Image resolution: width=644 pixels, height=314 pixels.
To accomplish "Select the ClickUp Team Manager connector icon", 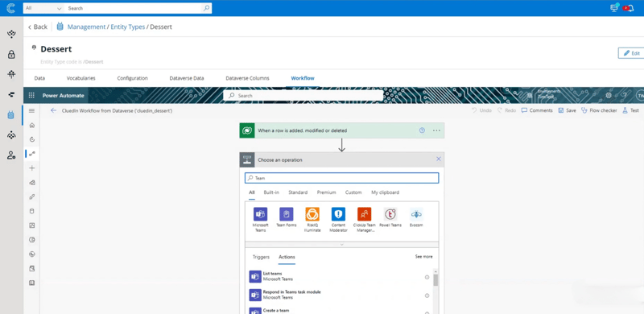I will click(365, 214).
